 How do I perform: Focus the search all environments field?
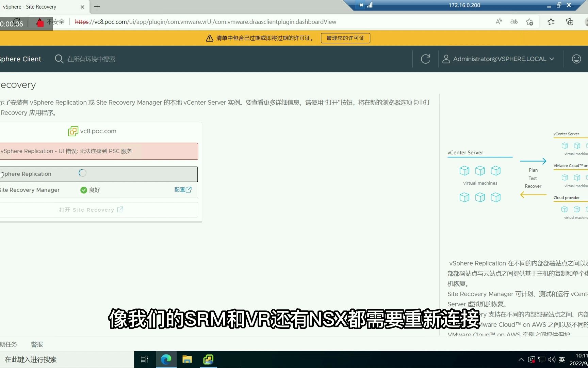[x=91, y=59]
